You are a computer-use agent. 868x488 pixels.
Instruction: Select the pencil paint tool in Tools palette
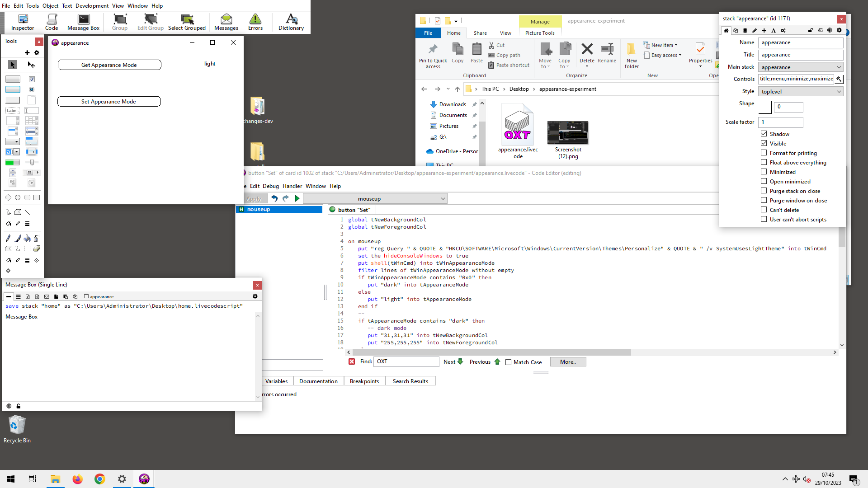(x=8, y=238)
